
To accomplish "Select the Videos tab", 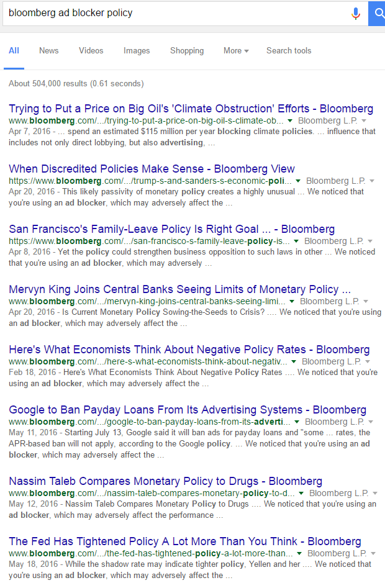I will (x=91, y=51).
